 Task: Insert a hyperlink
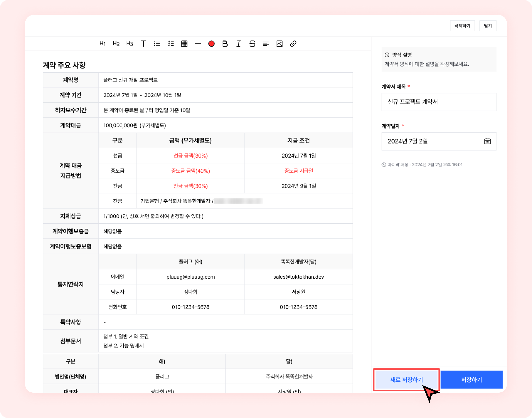tap(293, 44)
